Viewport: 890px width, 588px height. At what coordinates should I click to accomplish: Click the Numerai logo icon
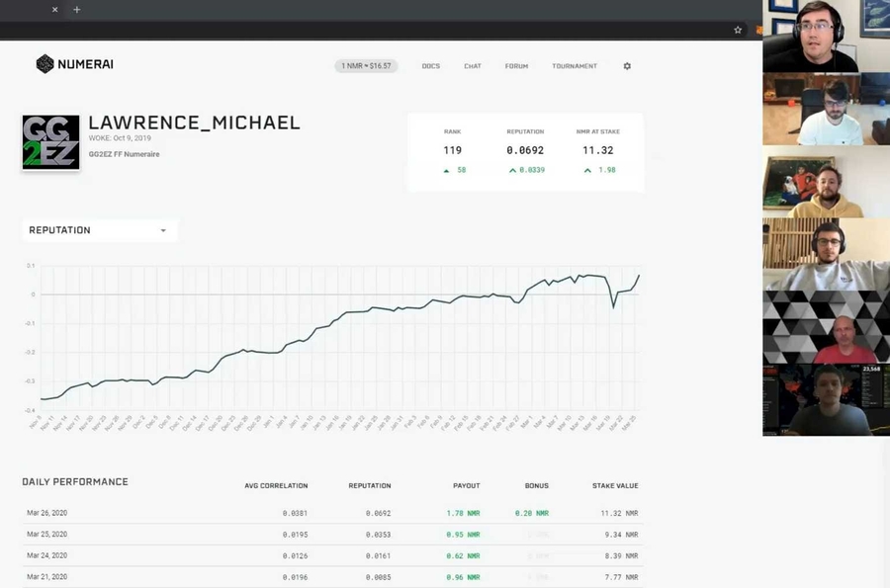point(44,64)
